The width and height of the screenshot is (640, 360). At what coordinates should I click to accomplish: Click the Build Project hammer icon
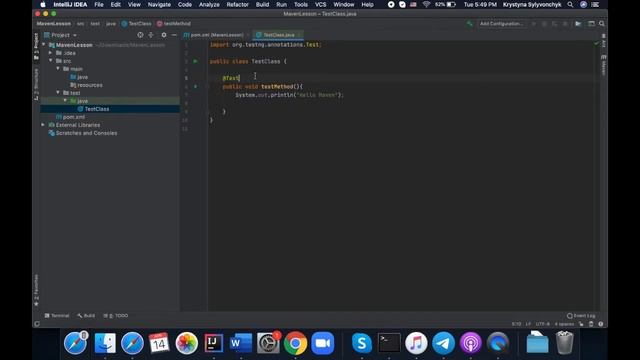tap(470, 24)
